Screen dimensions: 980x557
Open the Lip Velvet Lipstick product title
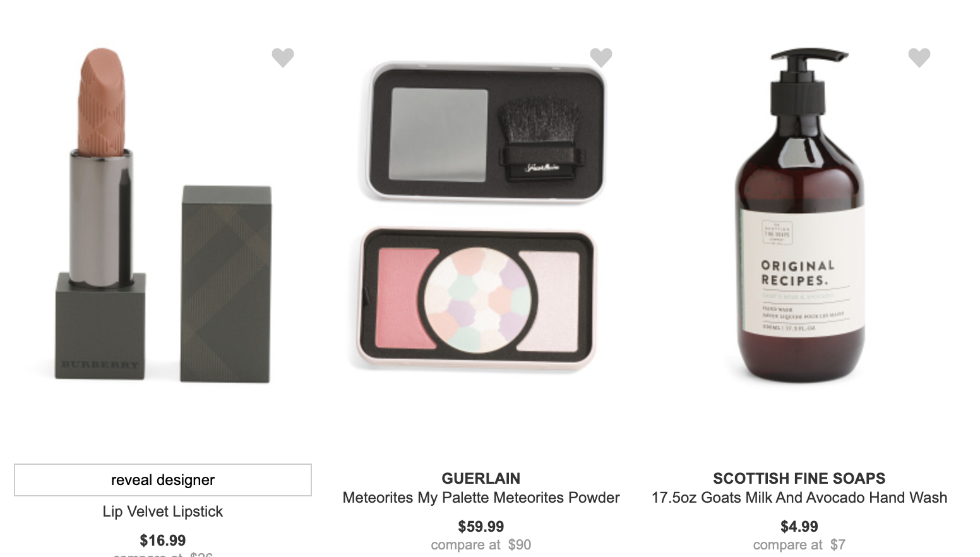tap(163, 512)
